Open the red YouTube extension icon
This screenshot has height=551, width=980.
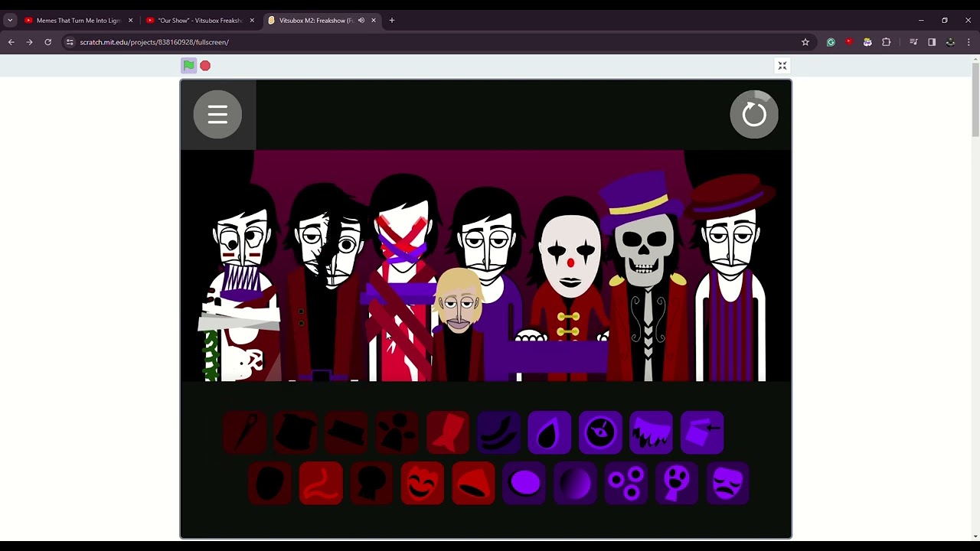pyautogui.click(x=849, y=42)
